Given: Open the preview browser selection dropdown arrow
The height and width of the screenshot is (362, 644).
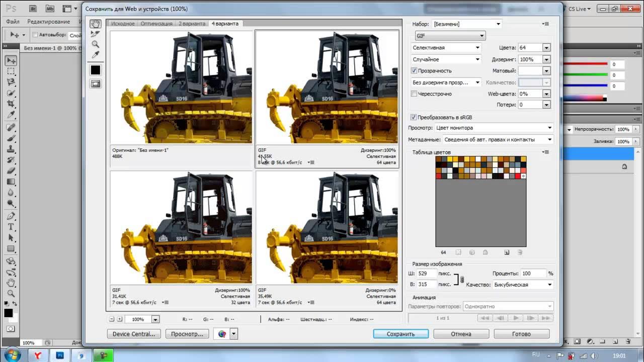Looking at the screenshot, I should click(234, 334).
